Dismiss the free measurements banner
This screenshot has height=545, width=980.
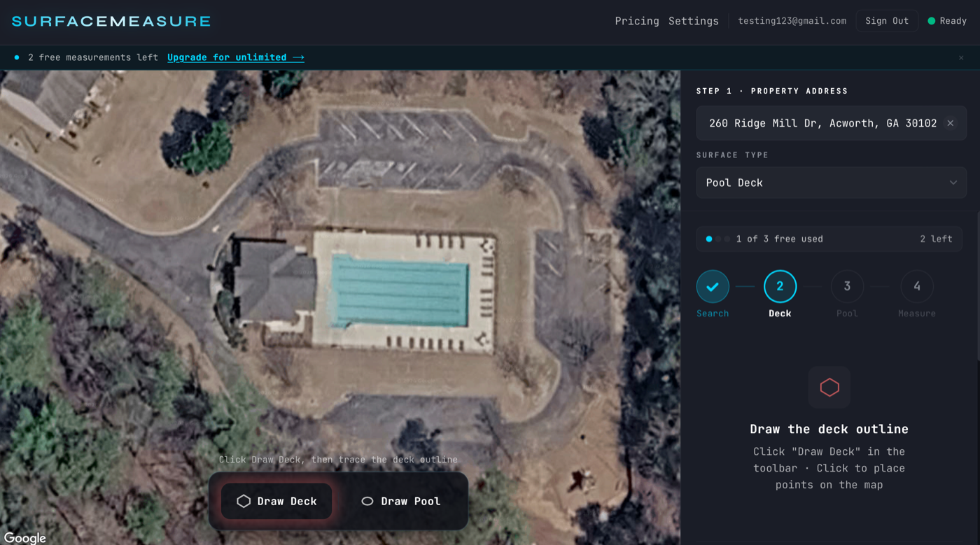point(961,57)
